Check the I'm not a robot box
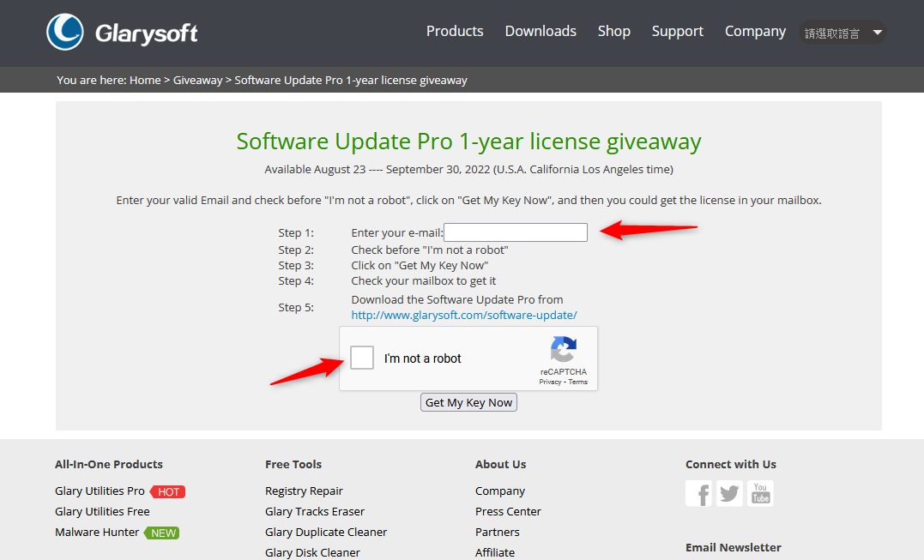Screen dimensions: 924x560 (362, 358)
